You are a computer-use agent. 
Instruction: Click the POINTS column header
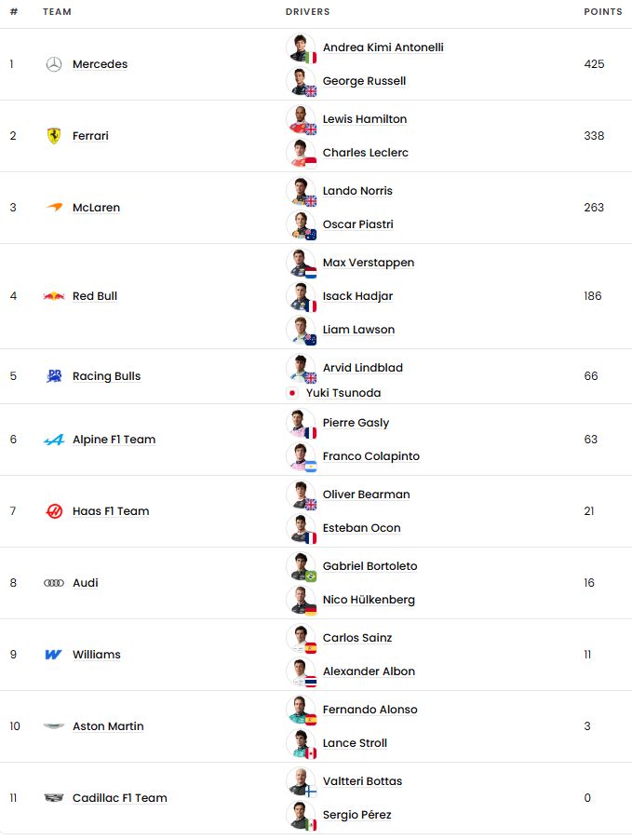coord(603,12)
